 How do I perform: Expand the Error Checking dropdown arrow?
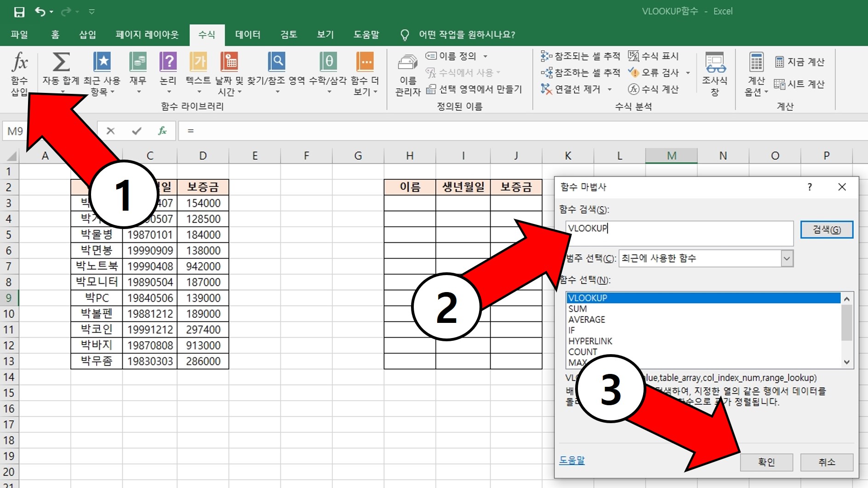tap(688, 73)
